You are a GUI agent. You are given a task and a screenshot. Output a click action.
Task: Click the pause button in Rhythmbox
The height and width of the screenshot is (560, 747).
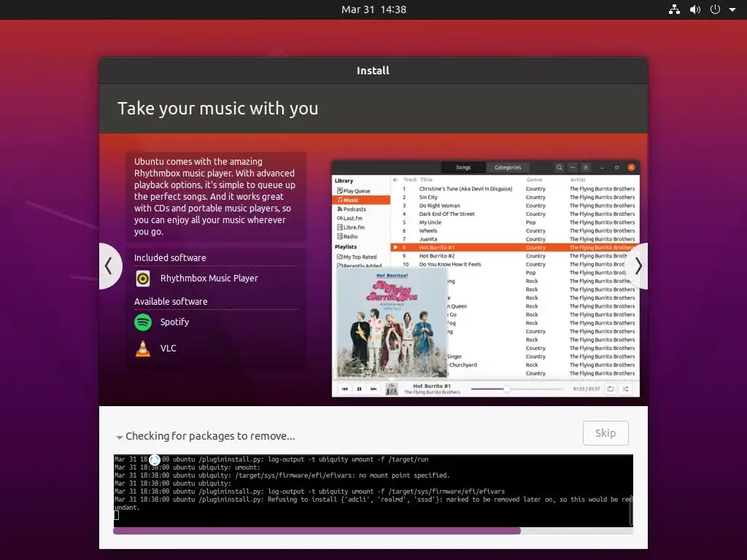pos(359,389)
